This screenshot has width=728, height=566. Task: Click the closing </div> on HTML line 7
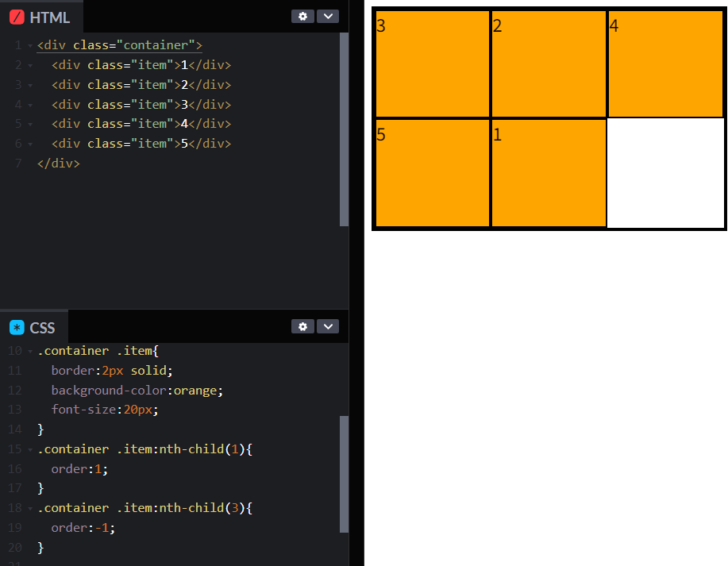(x=59, y=164)
